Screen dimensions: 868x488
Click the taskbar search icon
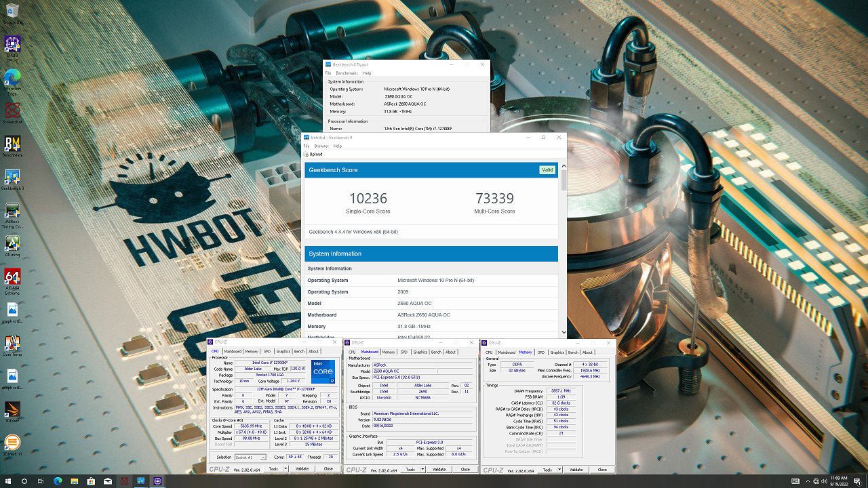24,481
